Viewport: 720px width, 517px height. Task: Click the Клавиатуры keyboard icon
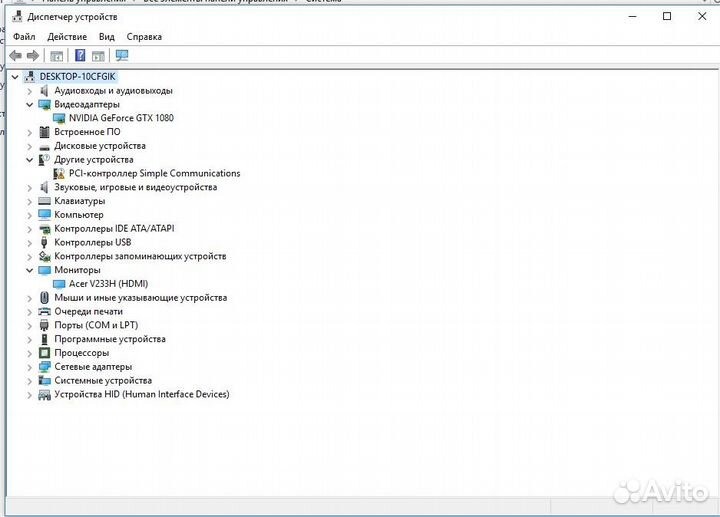(x=45, y=201)
